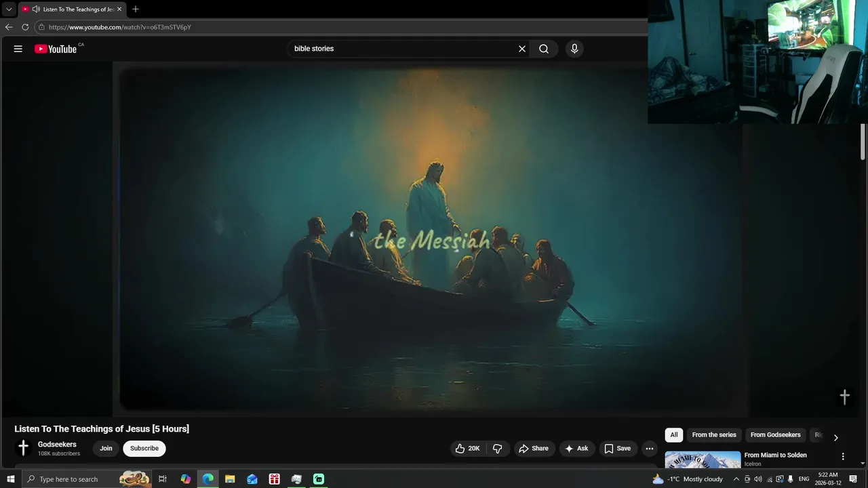Click the Windows taskbar search box
The height and width of the screenshot is (488, 868).
pos(87,479)
